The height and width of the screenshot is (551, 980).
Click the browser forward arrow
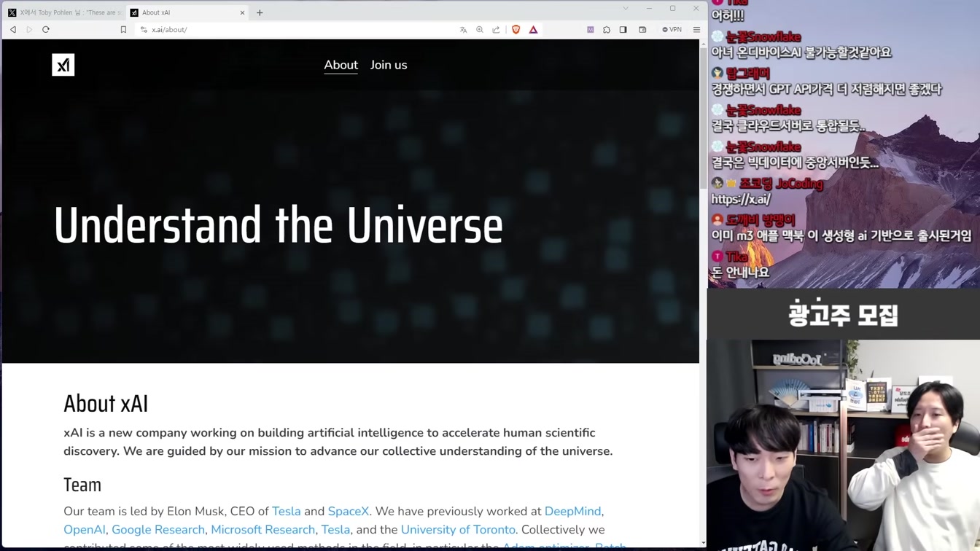pyautogui.click(x=29, y=30)
